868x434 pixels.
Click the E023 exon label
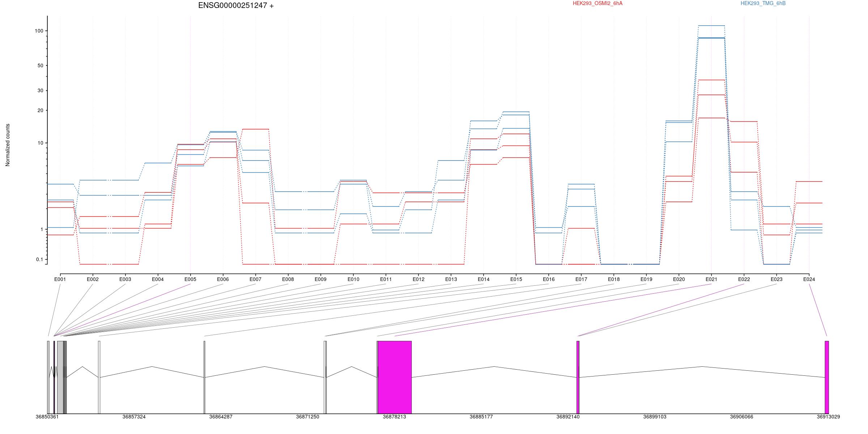[x=776, y=279]
